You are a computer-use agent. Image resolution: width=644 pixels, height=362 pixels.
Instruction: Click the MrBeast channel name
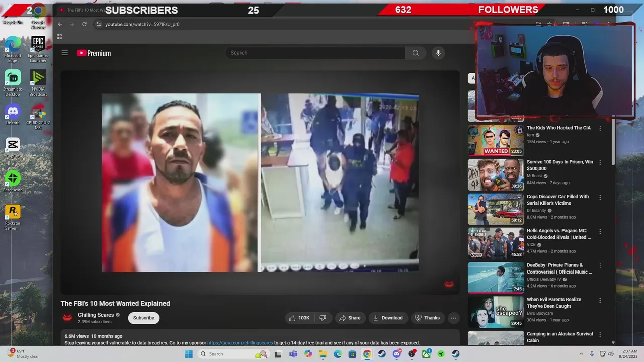[535, 176]
